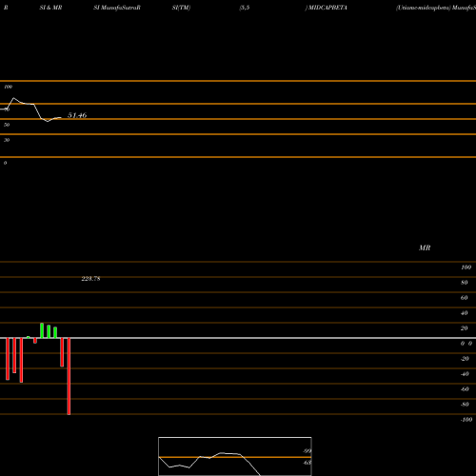Click the -100 label on MR axis
Viewport: 476px width, 476px height.
(466, 420)
